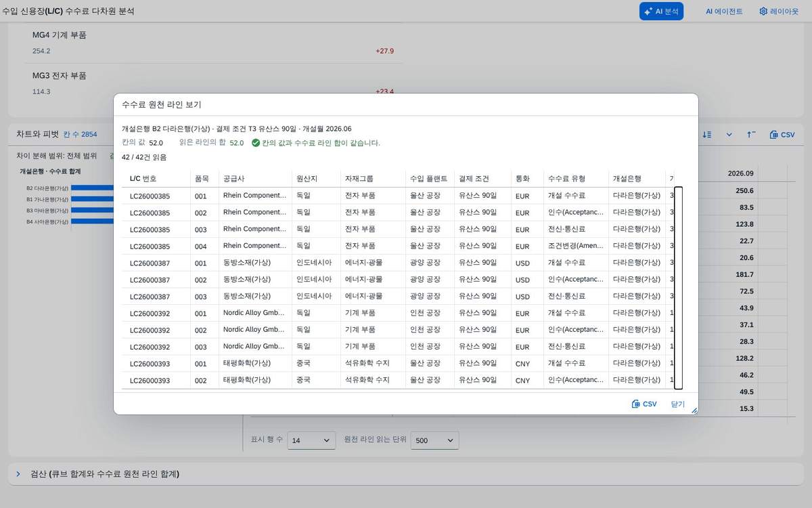Viewport: 812px width, 508px height.
Task: Open the AI 분석 sparkle button
Action: [x=661, y=12]
